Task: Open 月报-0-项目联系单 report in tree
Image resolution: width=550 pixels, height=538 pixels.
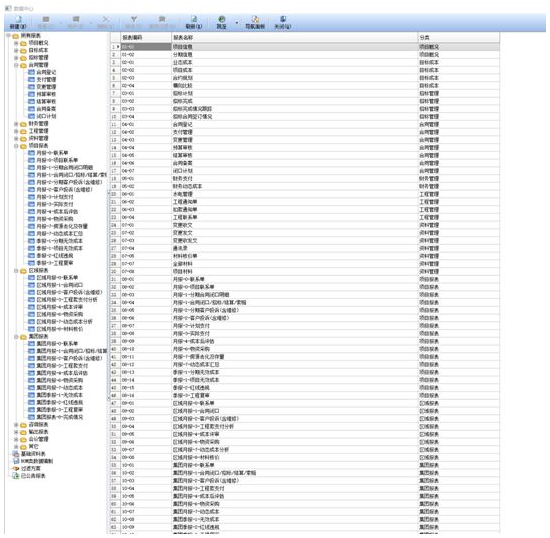Action: [x=57, y=160]
